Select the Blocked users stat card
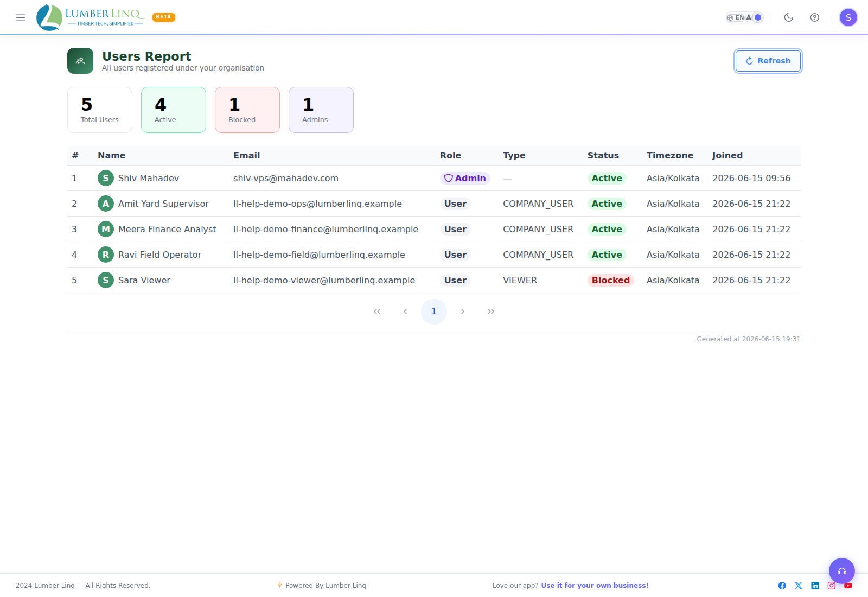The image size is (868, 597). click(x=247, y=110)
